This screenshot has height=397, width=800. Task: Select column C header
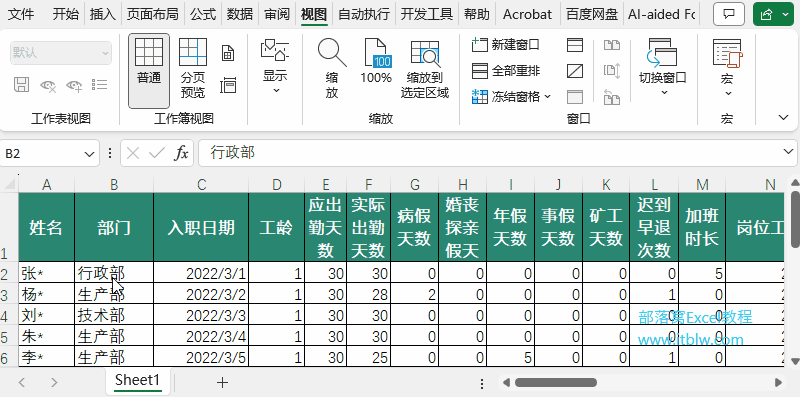point(201,185)
